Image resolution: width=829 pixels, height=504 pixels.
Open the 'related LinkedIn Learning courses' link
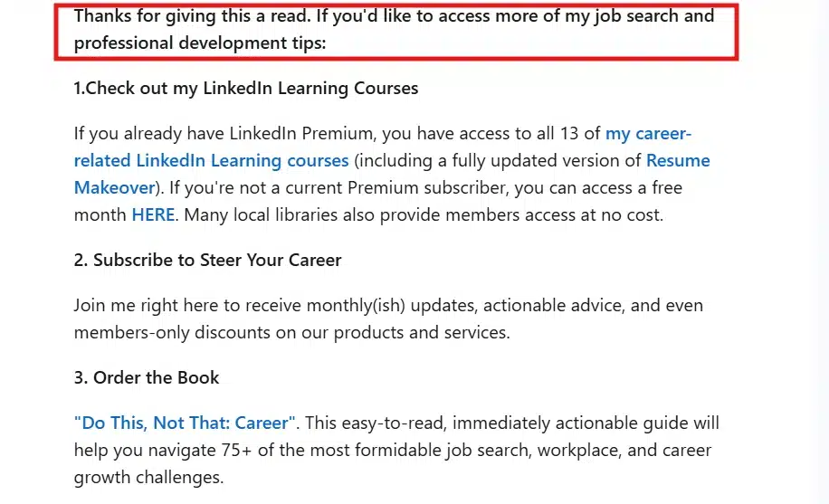coord(211,161)
